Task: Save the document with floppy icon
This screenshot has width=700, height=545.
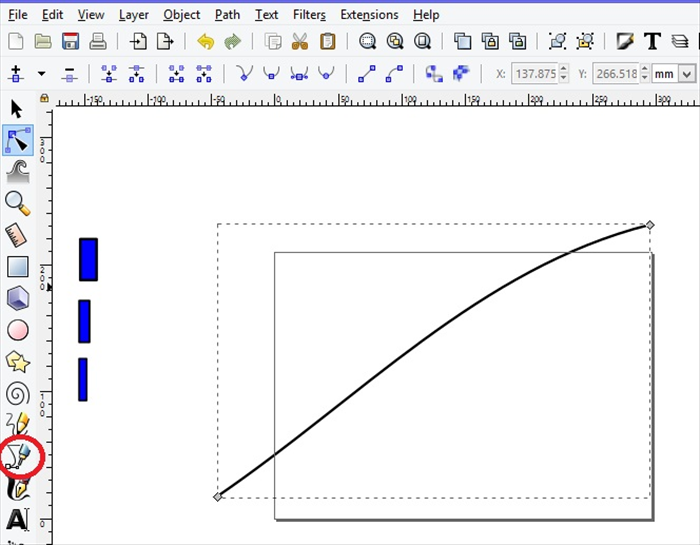Action: (x=71, y=42)
